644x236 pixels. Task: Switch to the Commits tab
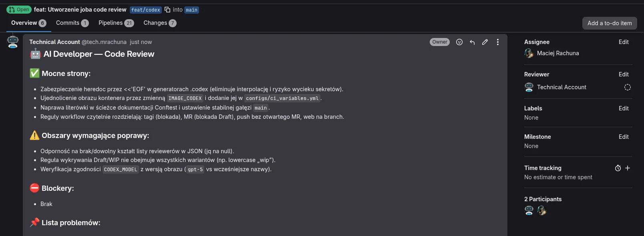pyautogui.click(x=72, y=23)
